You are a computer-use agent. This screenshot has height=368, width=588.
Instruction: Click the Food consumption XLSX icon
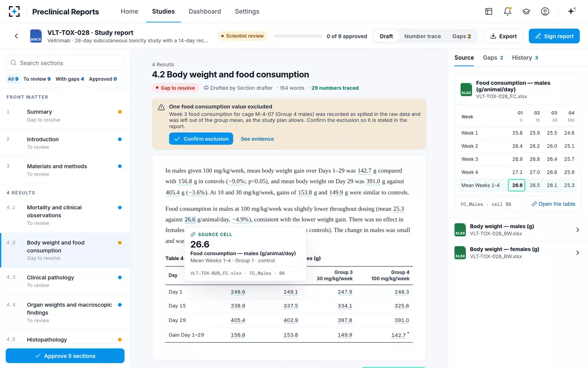point(466,90)
